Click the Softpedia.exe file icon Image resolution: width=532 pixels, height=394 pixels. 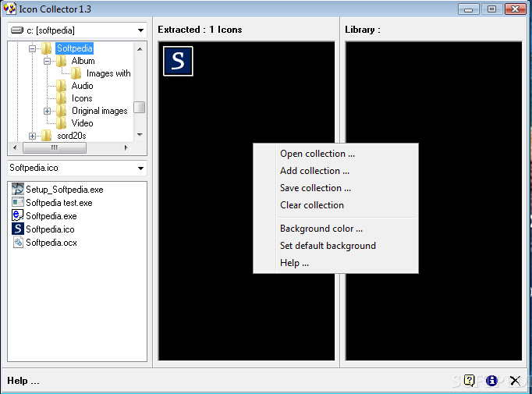18,215
